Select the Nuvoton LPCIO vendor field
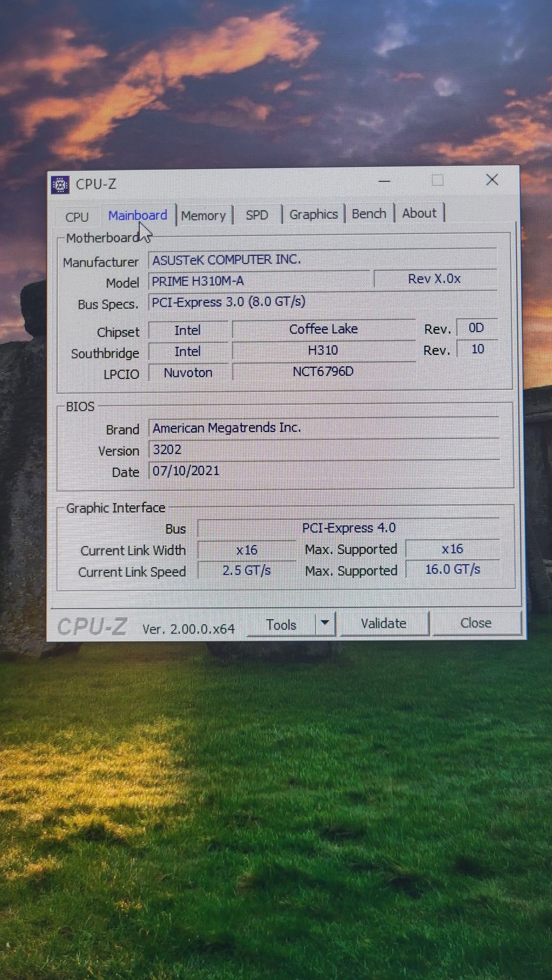Image resolution: width=552 pixels, height=980 pixels. (188, 372)
